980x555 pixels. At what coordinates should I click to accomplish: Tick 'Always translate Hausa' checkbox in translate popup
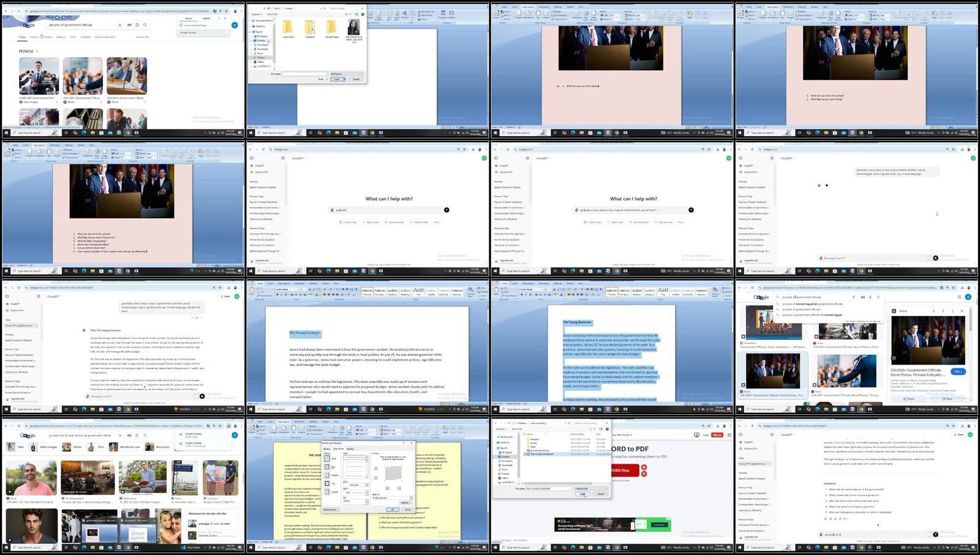click(x=181, y=25)
